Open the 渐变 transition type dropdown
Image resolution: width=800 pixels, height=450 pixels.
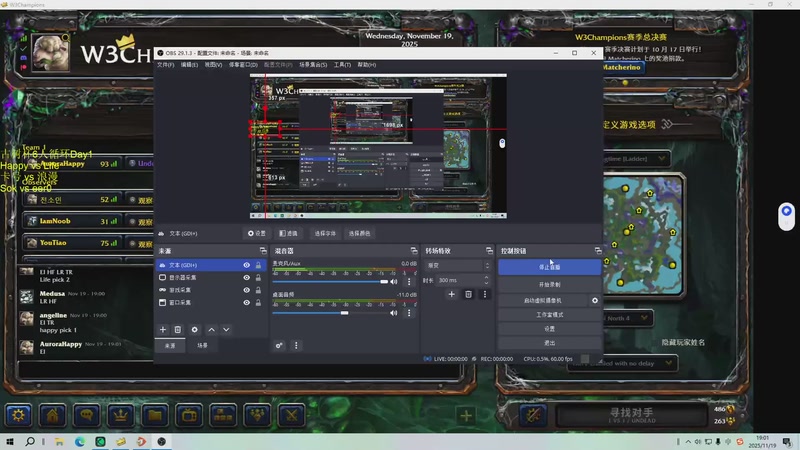point(458,265)
